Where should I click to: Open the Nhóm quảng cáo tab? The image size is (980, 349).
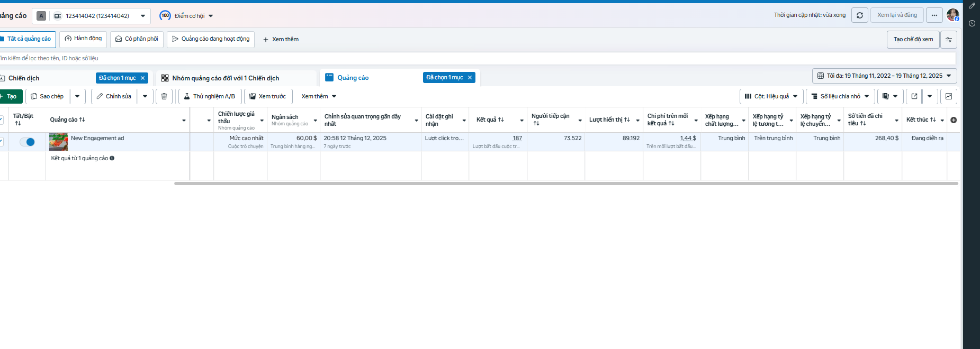click(226, 78)
